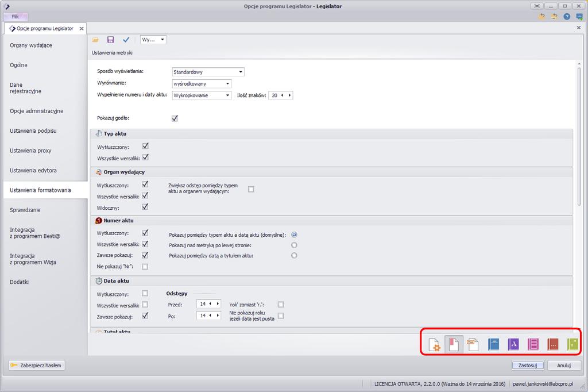Select the document with pink bookmark icon
The width and height of the screenshot is (588, 392).
454,344
